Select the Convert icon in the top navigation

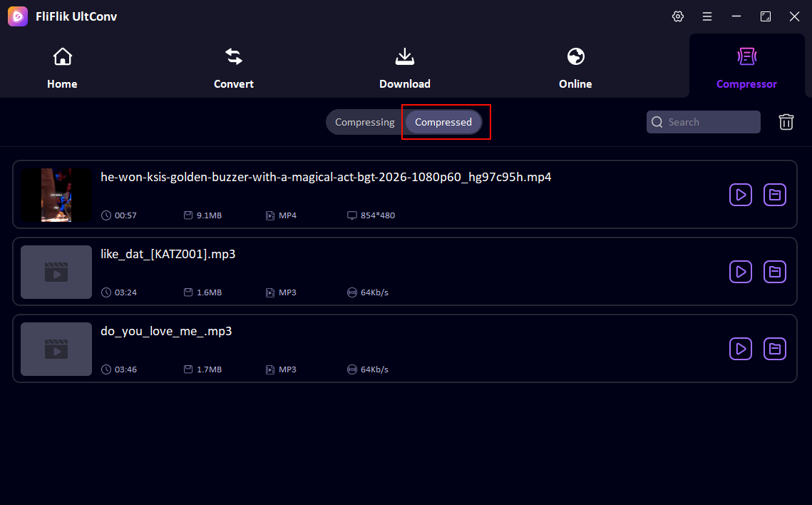click(x=233, y=56)
